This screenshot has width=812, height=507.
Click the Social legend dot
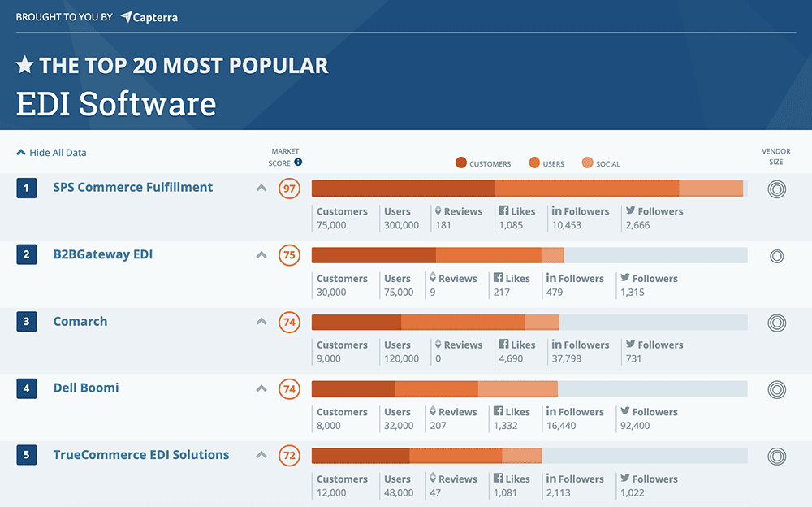(x=587, y=162)
